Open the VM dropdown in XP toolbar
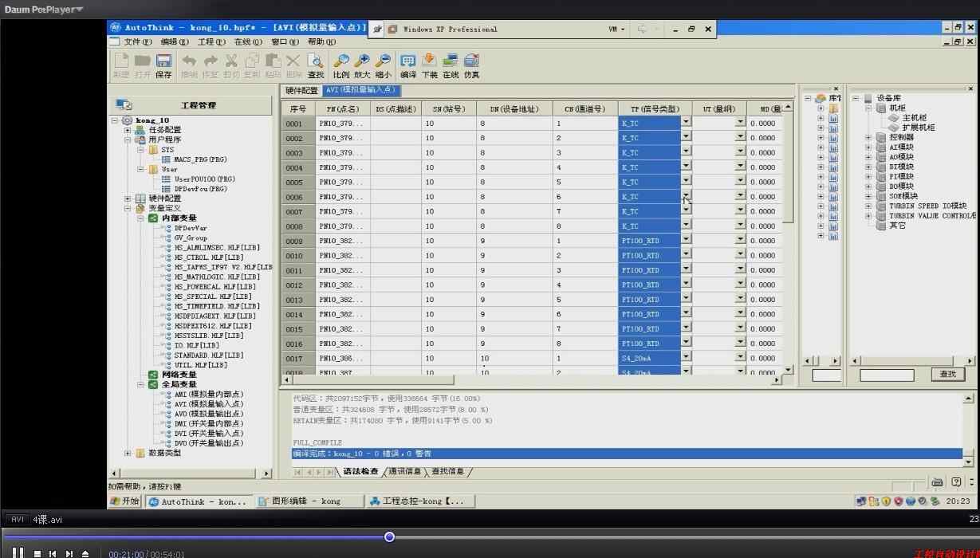Image resolution: width=980 pixels, height=558 pixels. [617, 29]
